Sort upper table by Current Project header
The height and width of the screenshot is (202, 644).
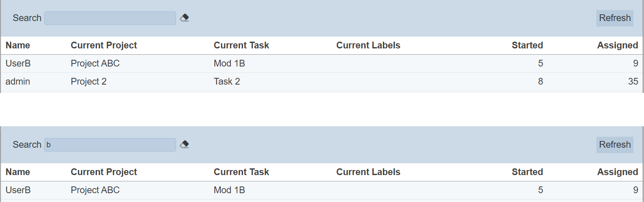click(104, 45)
